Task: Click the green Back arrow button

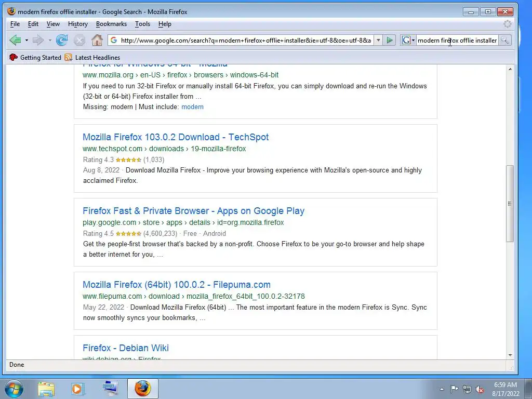Action: point(15,41)
